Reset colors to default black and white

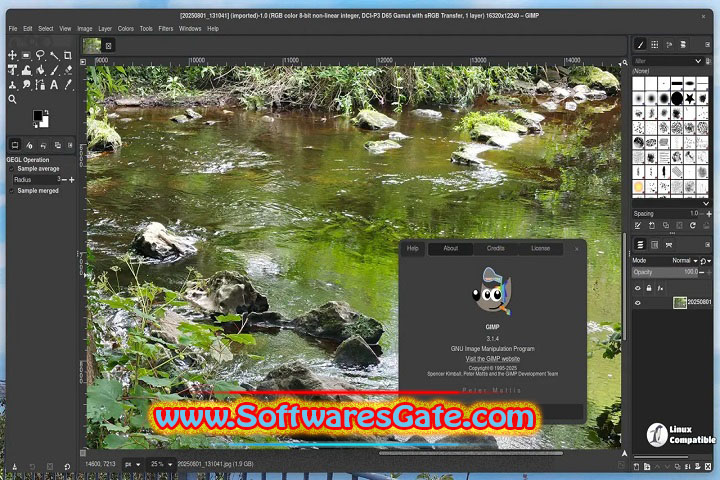pyautogui.click(x=35, y=125)
